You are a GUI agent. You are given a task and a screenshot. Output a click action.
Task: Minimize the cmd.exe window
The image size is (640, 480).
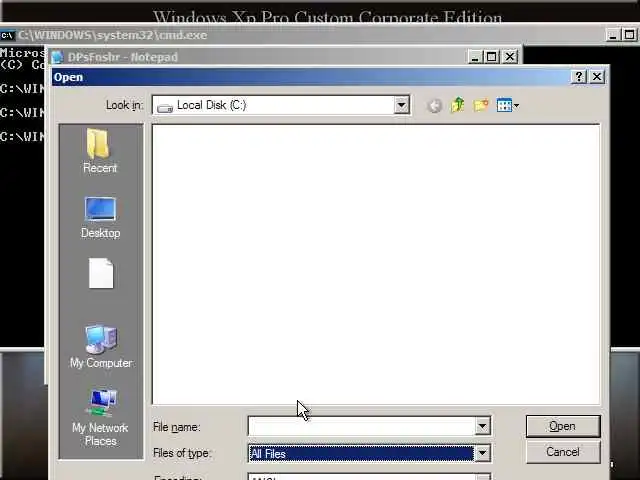613,35
